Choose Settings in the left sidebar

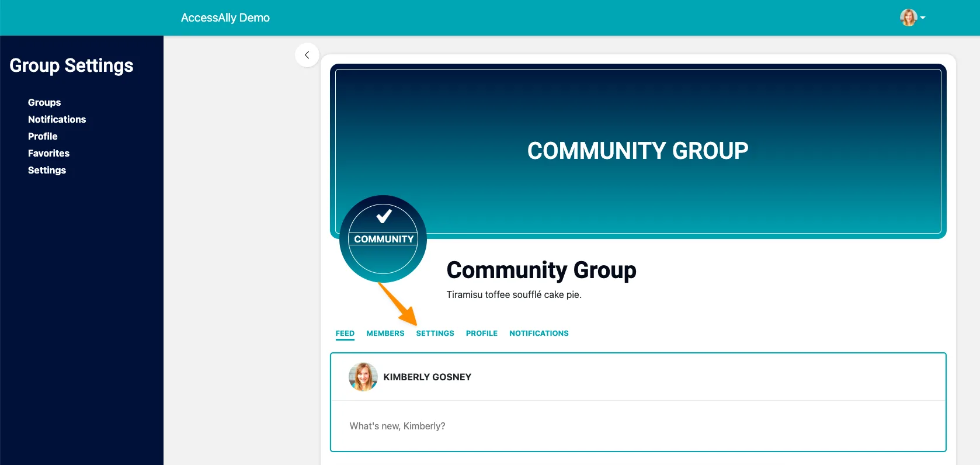[47, 170]
